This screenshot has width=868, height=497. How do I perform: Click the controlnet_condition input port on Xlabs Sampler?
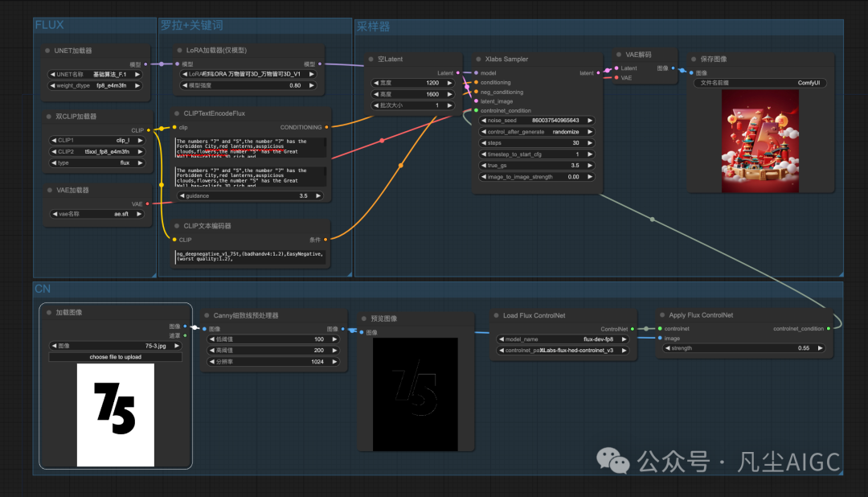click(x=476, y=111)
